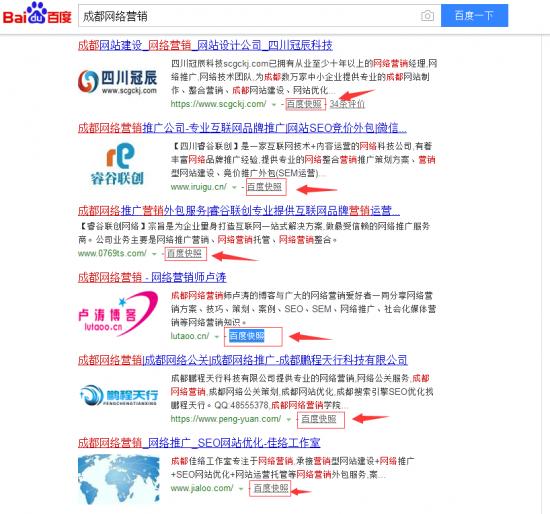Open 百度快照 for the 0769ts.com result
This screenshot has width=550, height=514.
pos(184,253)
